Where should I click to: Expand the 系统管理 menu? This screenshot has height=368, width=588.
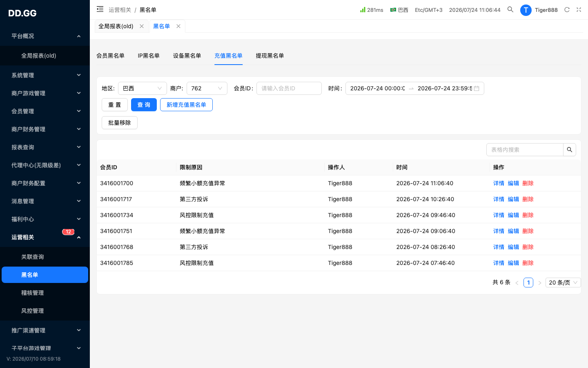pyautogui.click(x=45, y=75)
